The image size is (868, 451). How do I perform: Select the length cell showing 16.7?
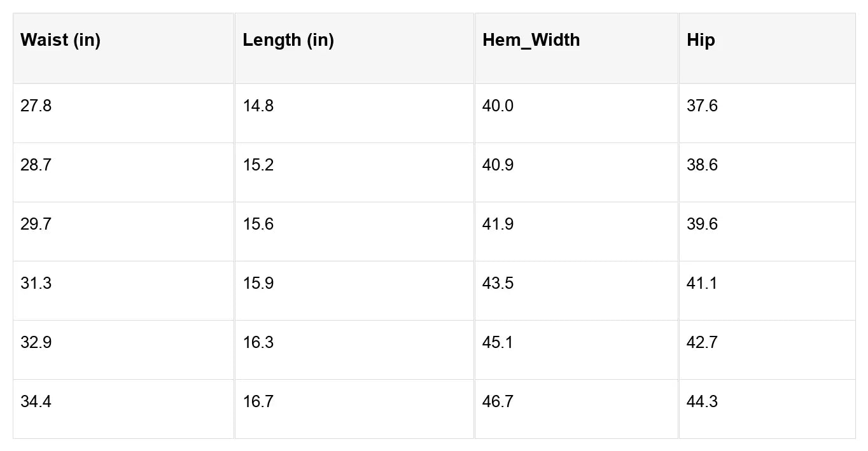tap(258, 402)
